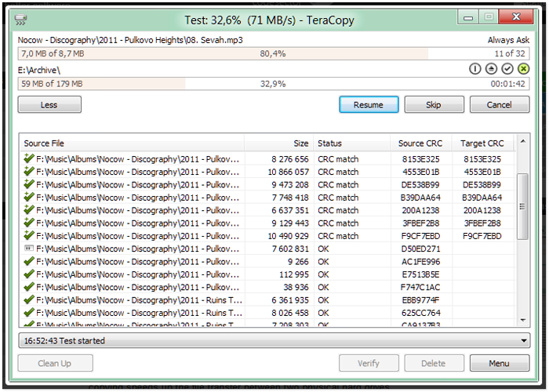This screenshot has height=392, width=549.
Task: Click the green close-panel X icon
Action: click(523, 69)
